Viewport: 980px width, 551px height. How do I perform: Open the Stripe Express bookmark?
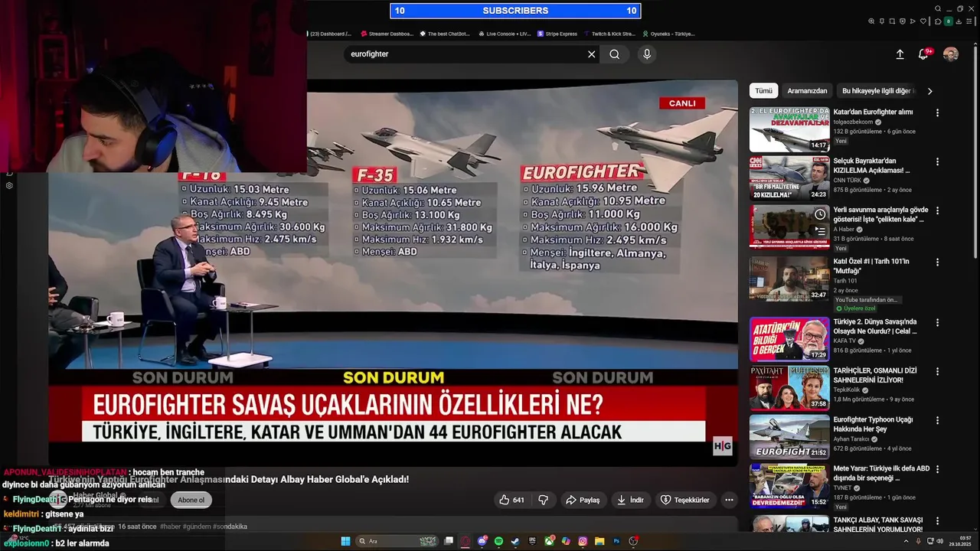coord(557,34)
